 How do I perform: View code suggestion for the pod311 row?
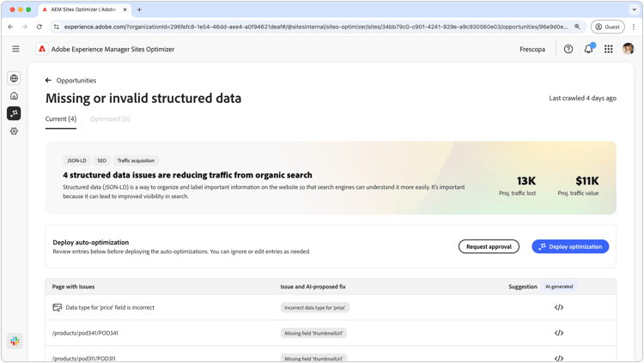559,358
